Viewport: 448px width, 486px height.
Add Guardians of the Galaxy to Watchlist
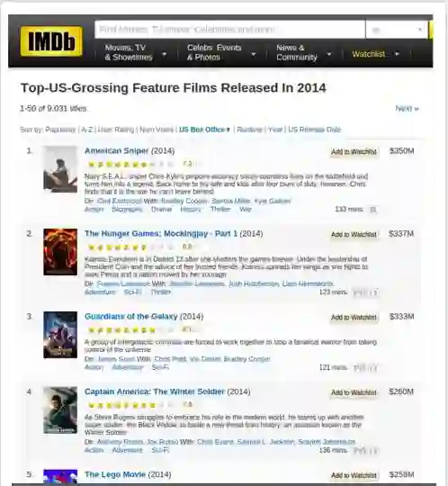point(354,318)
